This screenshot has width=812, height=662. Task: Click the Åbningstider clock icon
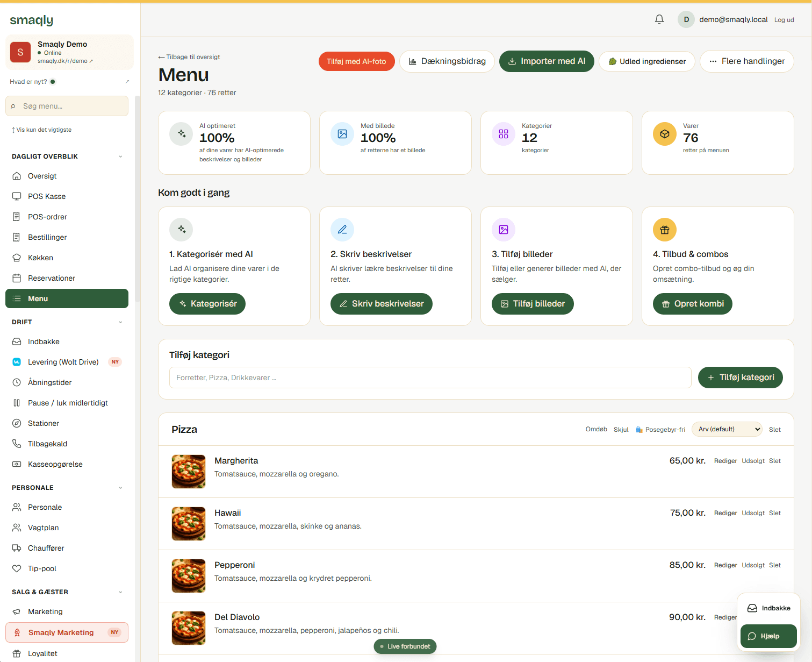pyautogui.click(x=17, y=382)
